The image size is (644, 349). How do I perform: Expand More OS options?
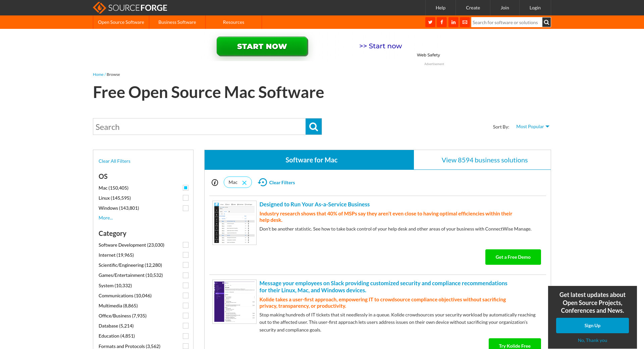coord(106,218)
